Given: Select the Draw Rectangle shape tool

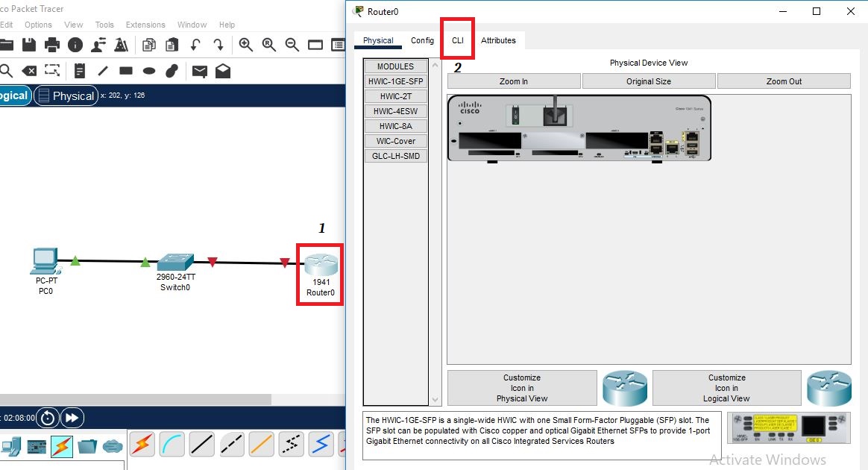Looking at the screenshot, I should point(126,72).
